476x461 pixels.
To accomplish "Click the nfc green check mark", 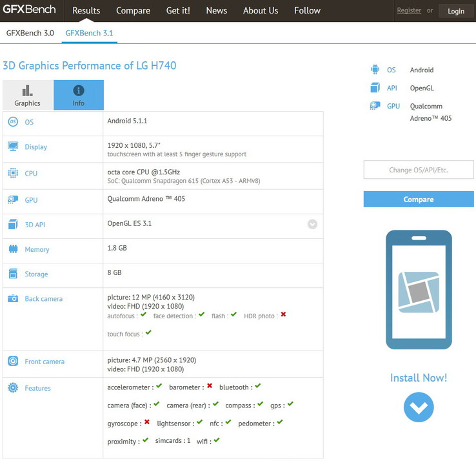I will click(228, 422).
